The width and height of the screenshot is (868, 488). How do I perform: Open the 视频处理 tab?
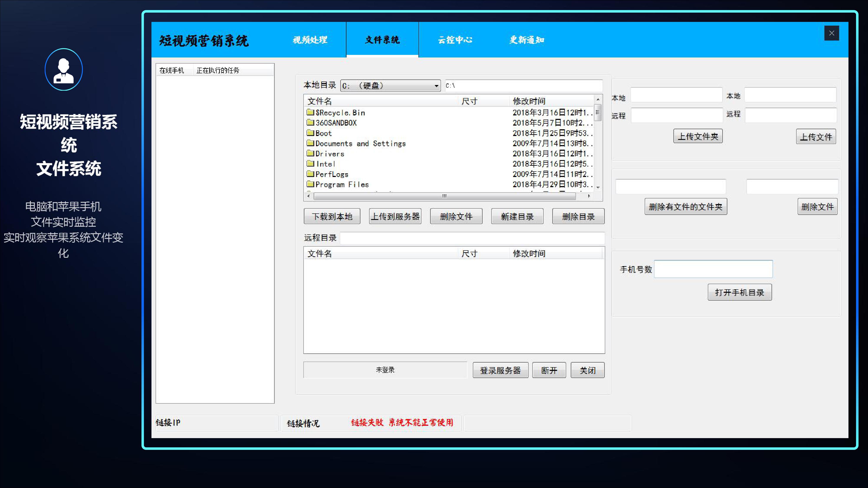[x=310, y=40]
